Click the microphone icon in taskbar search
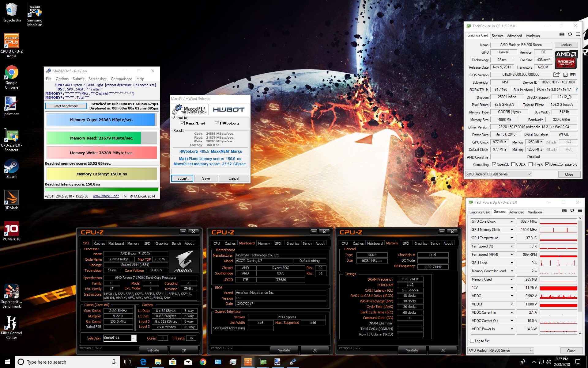This screenshot has height=368, width=588. click(x=114, y=362)
